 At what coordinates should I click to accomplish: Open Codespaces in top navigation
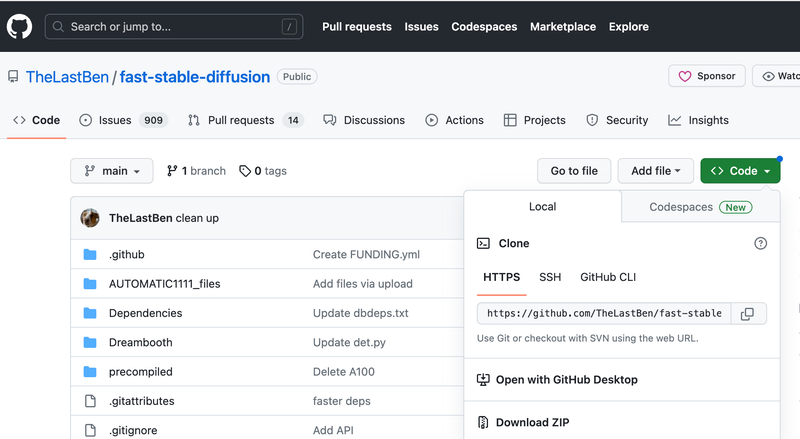click(x=484, y=27)
